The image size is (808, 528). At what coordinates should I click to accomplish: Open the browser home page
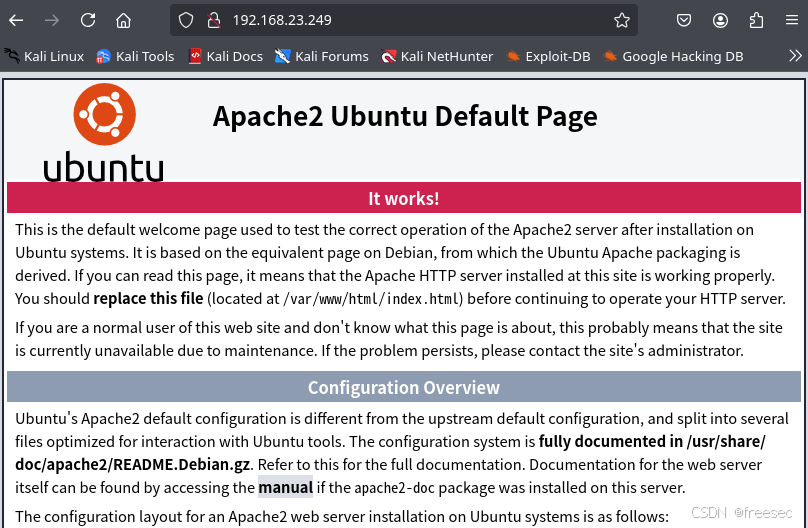click(123, 20)
